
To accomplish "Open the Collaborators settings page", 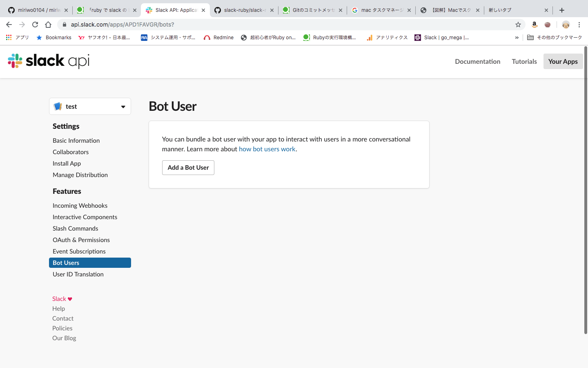I will click(71, 152).
